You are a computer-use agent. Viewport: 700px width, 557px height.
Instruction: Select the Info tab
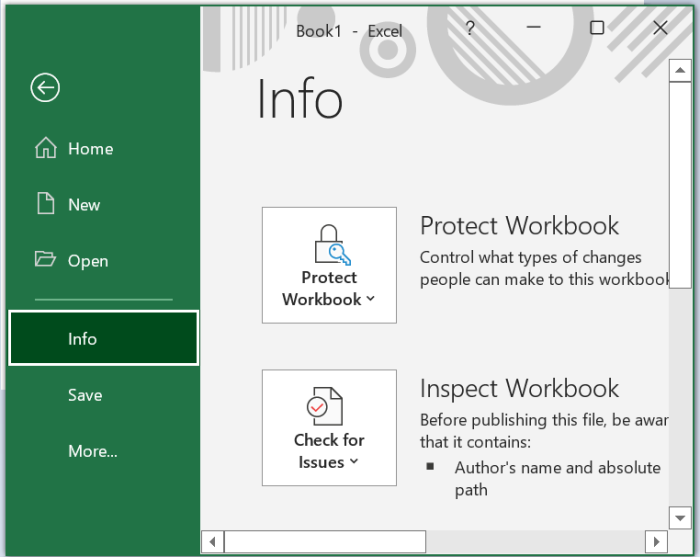pyautogui.click(x=104, y=338)
